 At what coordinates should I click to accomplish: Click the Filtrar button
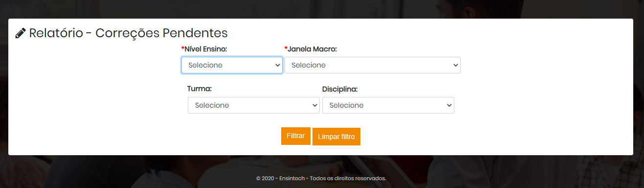point(296,136)
